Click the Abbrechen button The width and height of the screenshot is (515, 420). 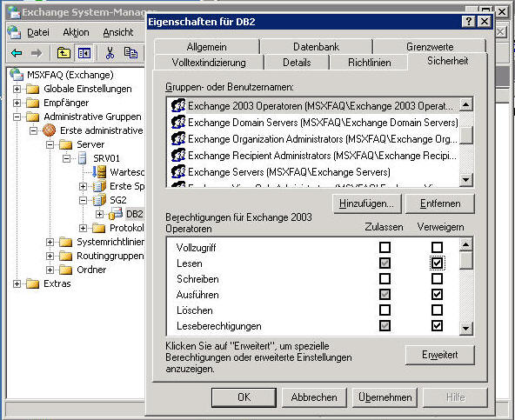tap(314, 397)
